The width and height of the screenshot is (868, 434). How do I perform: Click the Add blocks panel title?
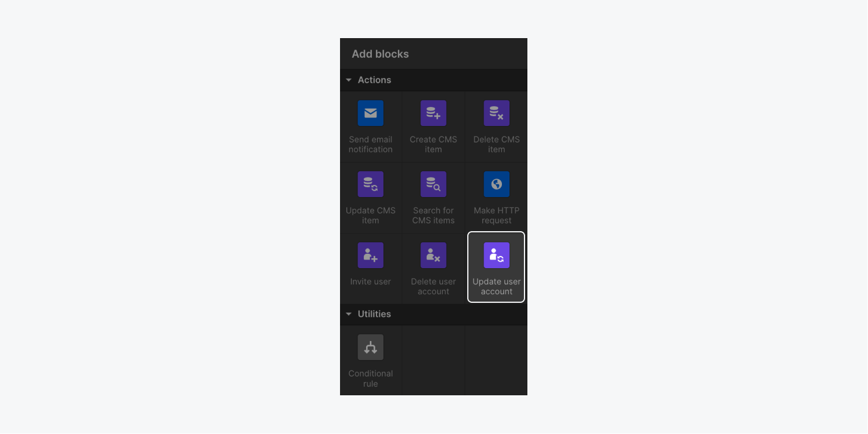click(381, 54)
